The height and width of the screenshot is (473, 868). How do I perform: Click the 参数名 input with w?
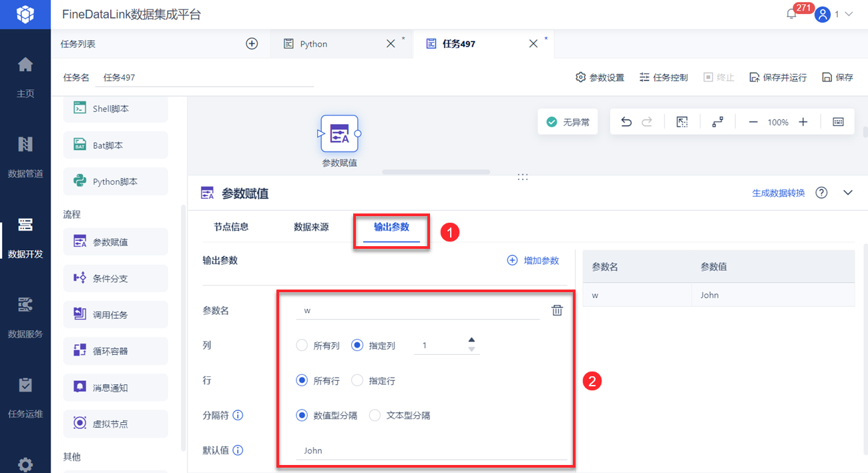(418, 310)
